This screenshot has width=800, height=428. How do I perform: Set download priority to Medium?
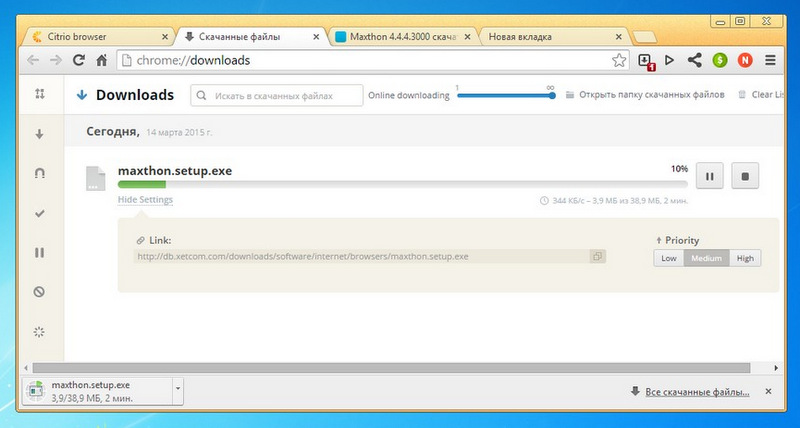click(707, 258)
